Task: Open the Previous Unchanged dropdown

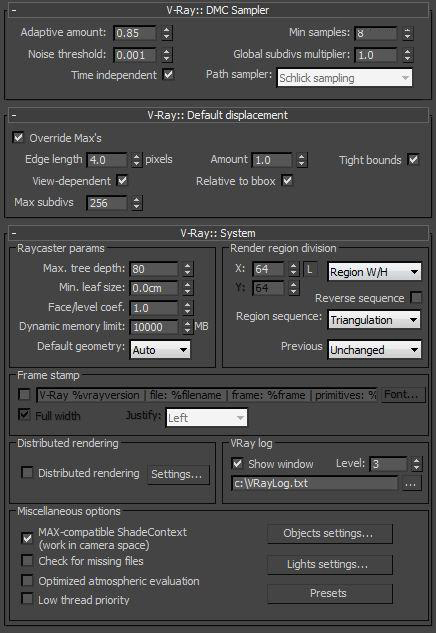Action: point(375,350)
